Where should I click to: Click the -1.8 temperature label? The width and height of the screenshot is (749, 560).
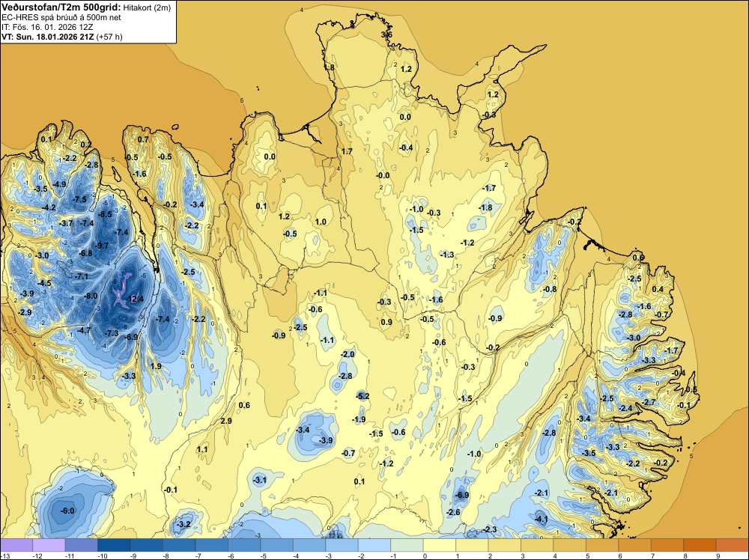click(x=485, y=207)
